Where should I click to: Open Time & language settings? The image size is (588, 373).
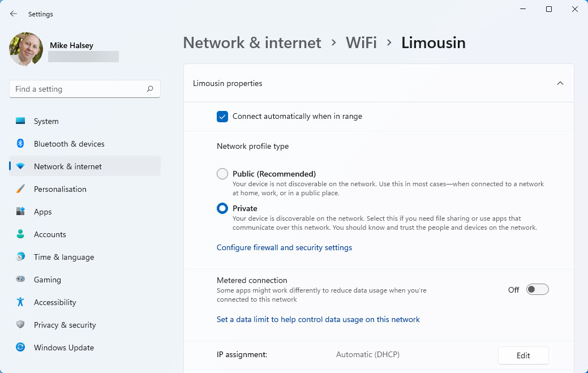pyautogui.click(x=63, y=257)
